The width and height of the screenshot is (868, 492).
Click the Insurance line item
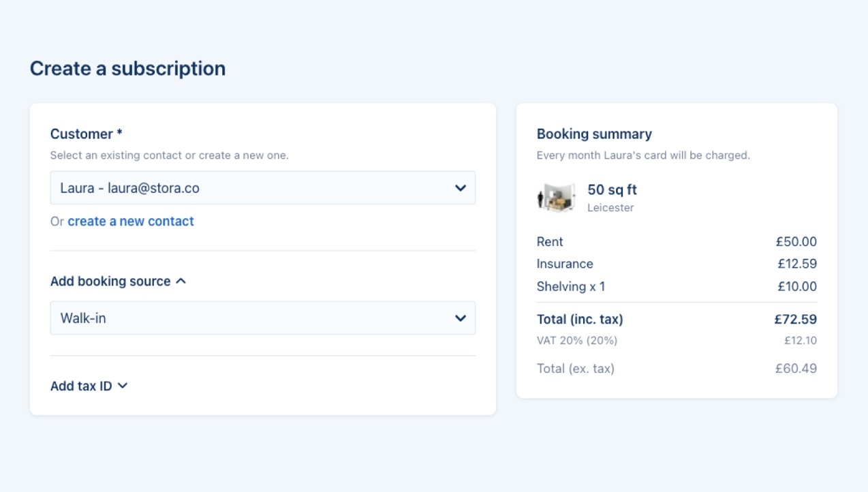(565, 264)
